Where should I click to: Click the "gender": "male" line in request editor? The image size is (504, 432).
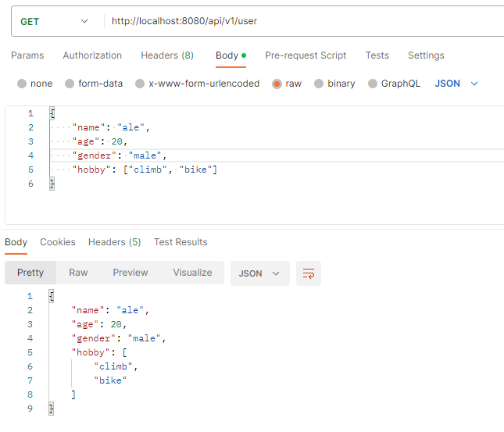(x=120, y=155)
